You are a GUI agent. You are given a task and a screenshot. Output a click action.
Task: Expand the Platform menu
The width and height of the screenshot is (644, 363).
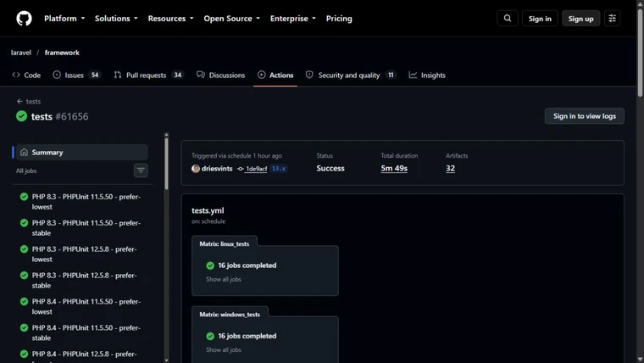[x=64, y=19]
